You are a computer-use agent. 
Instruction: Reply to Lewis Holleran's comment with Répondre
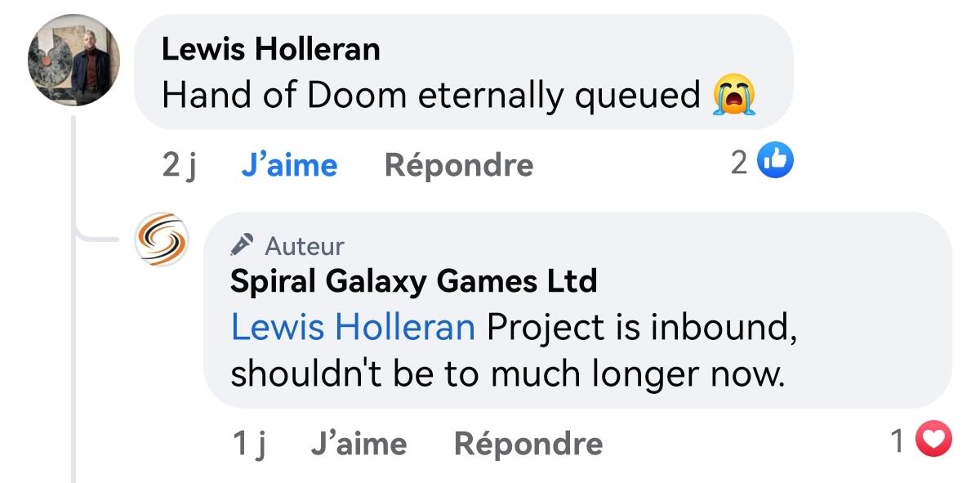(x=458, y=165)
